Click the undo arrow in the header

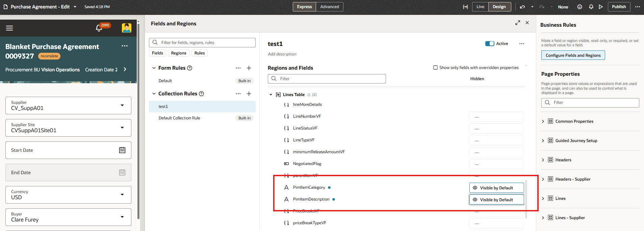coord(522,7)
